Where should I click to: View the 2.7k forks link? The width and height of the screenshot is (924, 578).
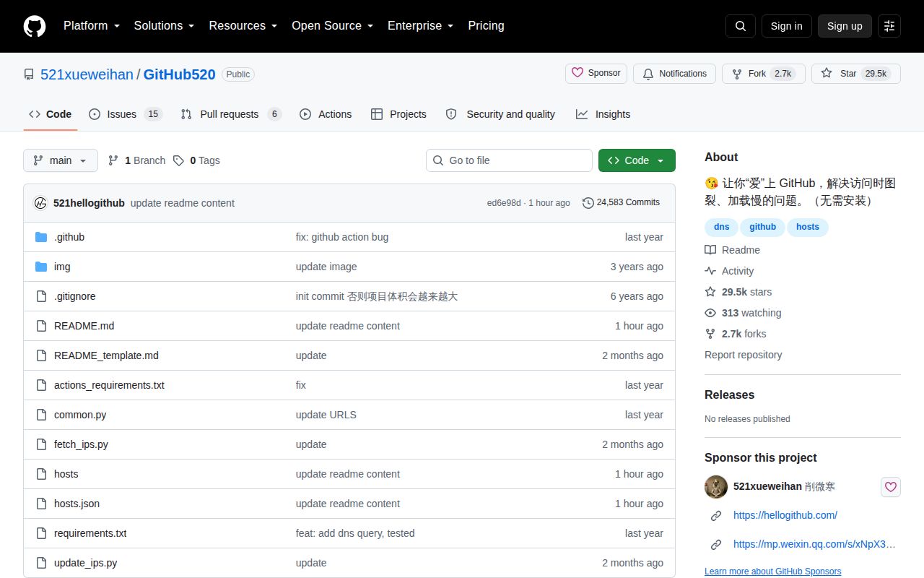(x=736, y=334)
